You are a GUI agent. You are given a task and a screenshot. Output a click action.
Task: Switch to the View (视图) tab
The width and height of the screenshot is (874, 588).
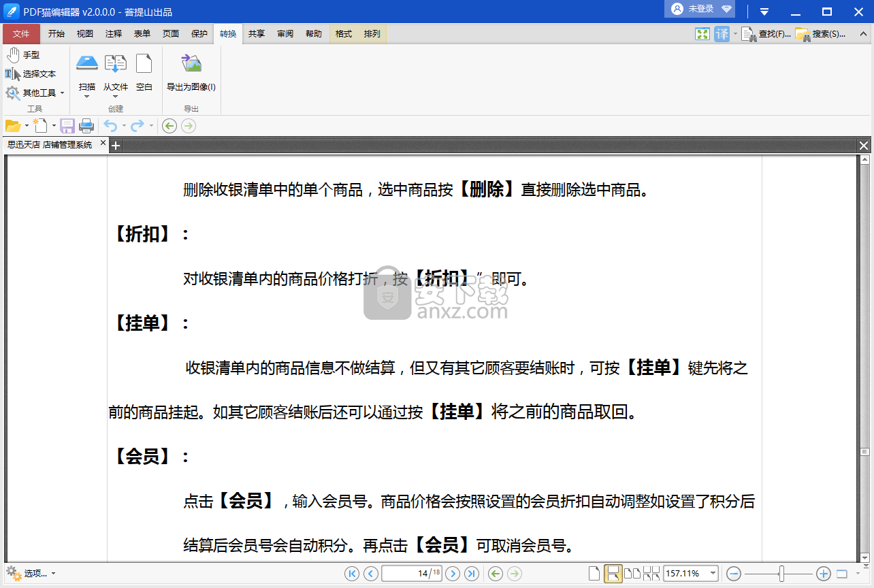pos(85,33)
